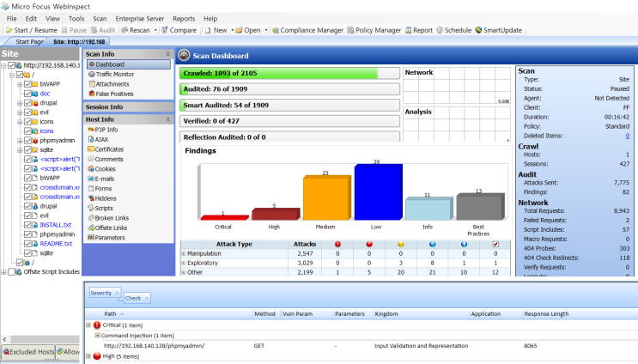This screenshot has height=364, width=638.
Task: Collapse the Critical findings group
Action: [88, 325]
